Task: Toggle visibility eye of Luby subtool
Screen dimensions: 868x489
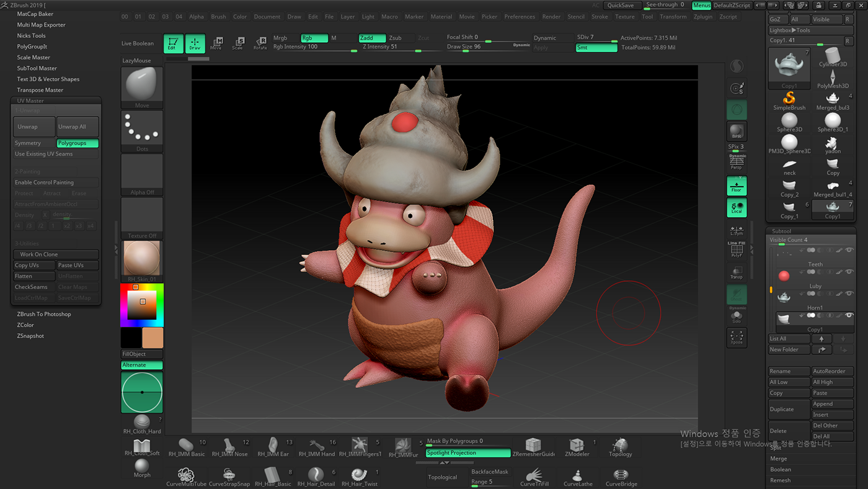Action: (x=849, y=272)
